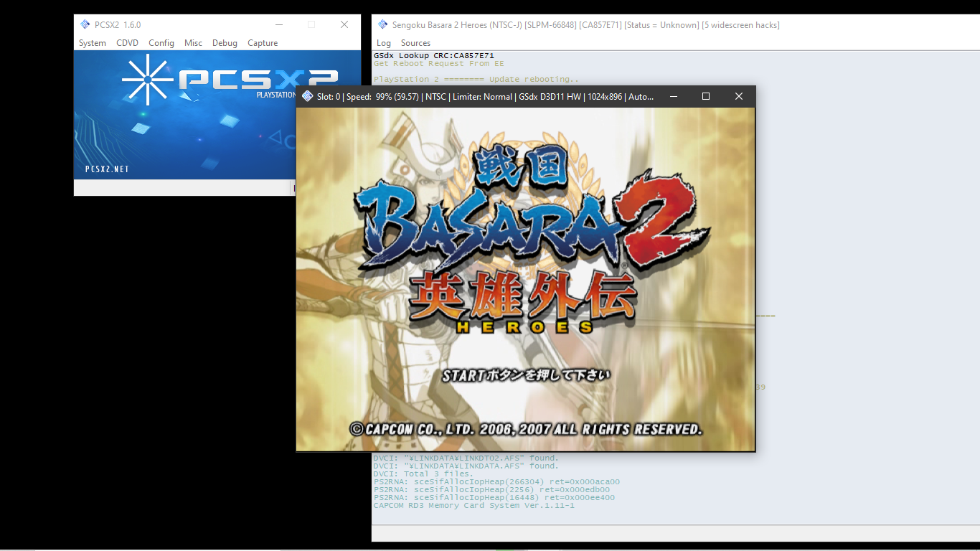
Task: Open the Debug menu in PCSX2
Action: click(x=225, y=43)
